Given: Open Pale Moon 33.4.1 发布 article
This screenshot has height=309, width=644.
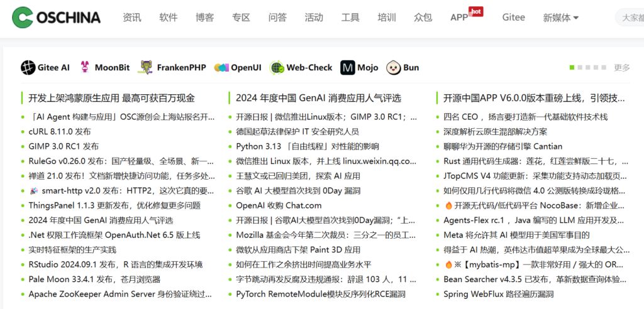Looking at the screenshot, I should click(94, 279).
